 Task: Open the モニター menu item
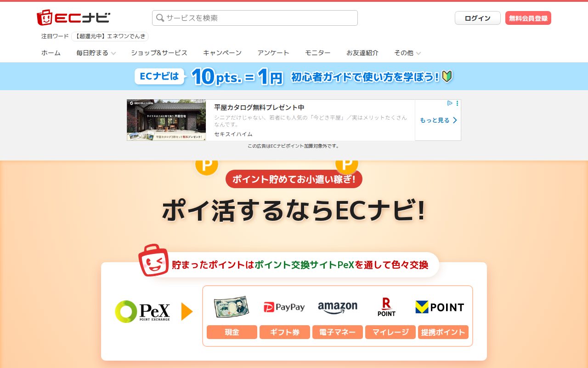[x=318, y=53]
